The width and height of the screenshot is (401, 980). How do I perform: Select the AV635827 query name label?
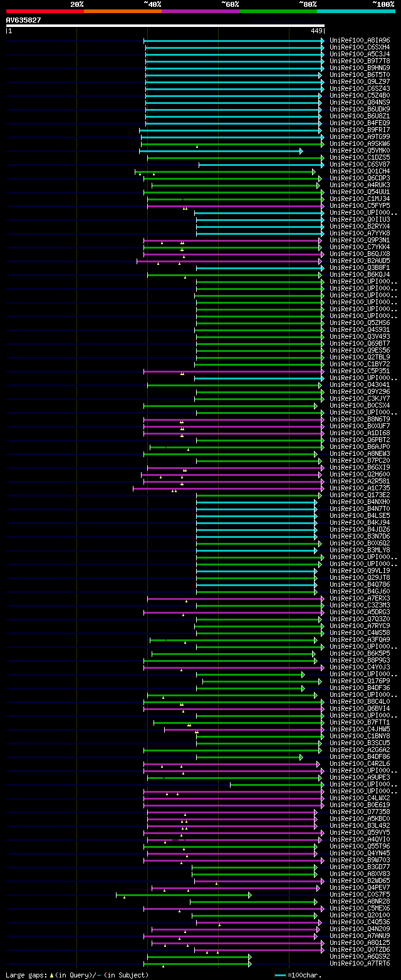[24, 20]
